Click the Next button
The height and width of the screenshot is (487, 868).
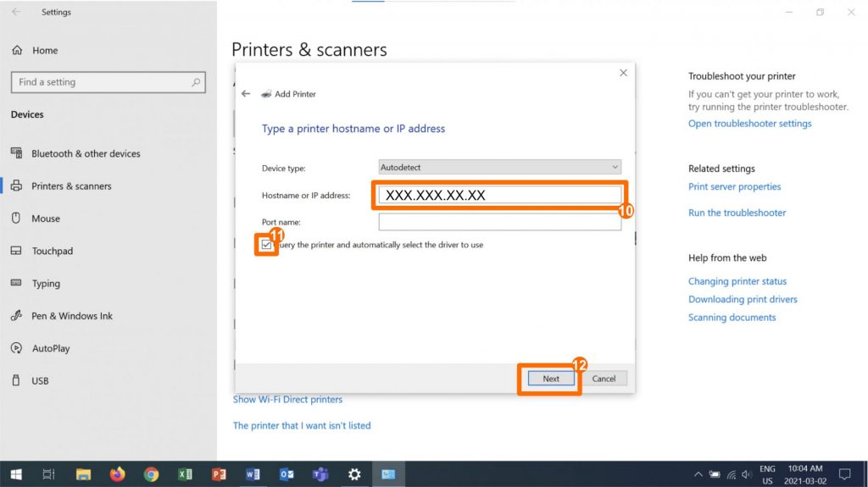pos(550,379)
